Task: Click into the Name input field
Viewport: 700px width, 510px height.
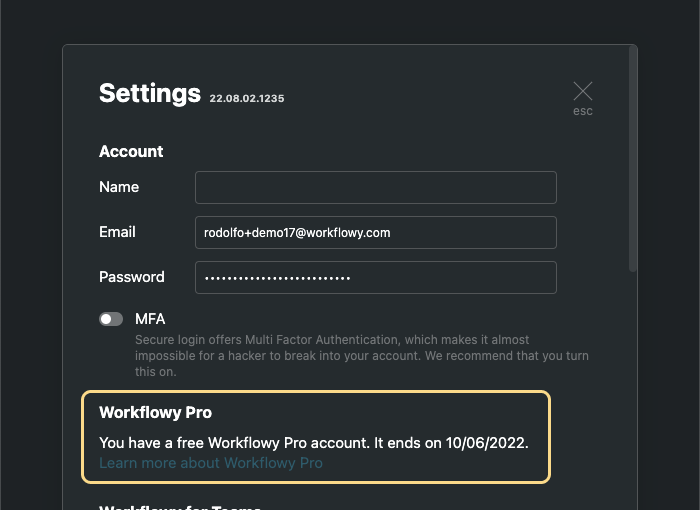Action: 375,187
